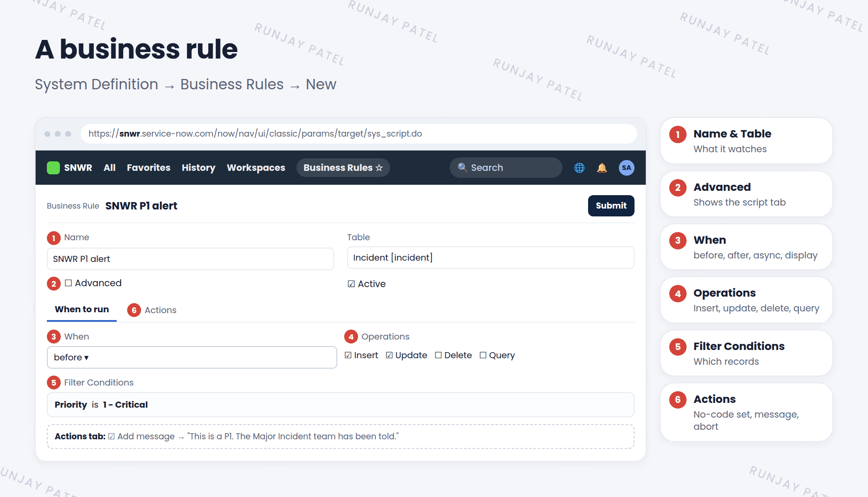Open the All menu
868x497 pixels.
(x=109, y=168)
